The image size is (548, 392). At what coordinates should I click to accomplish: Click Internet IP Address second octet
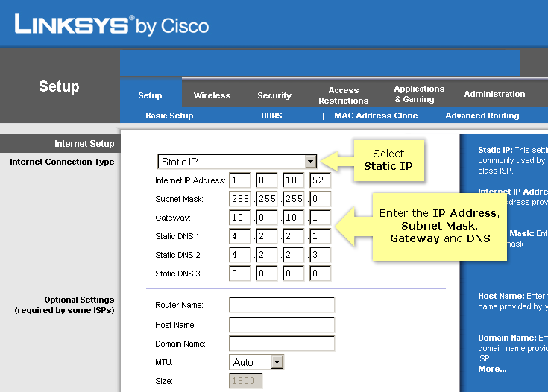click(x=267, y=180)
